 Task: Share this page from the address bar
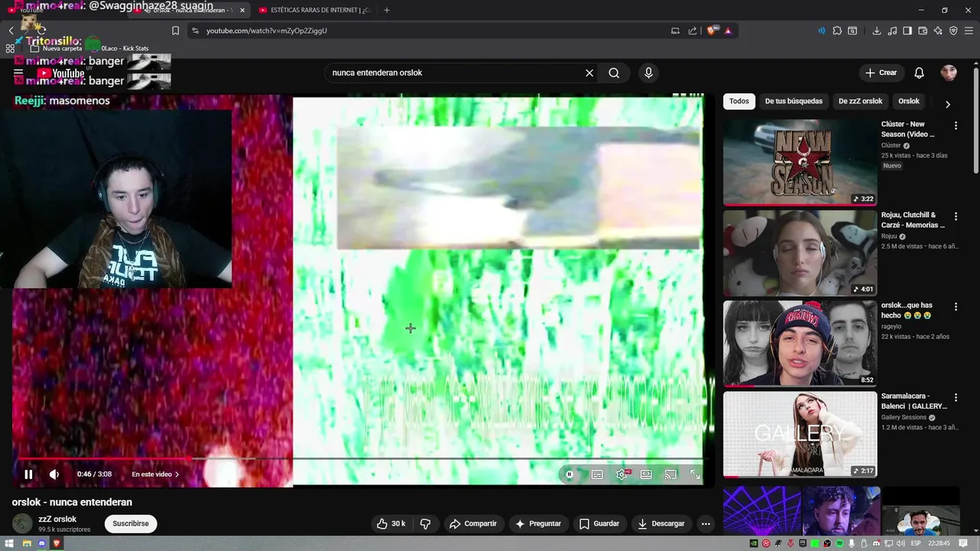[x=693, y=31]
